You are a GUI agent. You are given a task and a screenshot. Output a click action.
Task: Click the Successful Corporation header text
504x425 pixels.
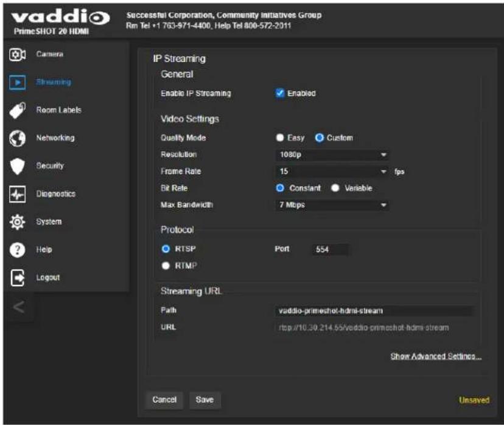coord(224,15)
